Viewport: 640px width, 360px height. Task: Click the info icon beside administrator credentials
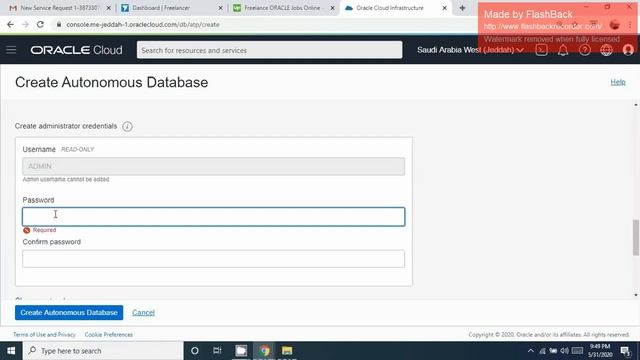(127, 127)
